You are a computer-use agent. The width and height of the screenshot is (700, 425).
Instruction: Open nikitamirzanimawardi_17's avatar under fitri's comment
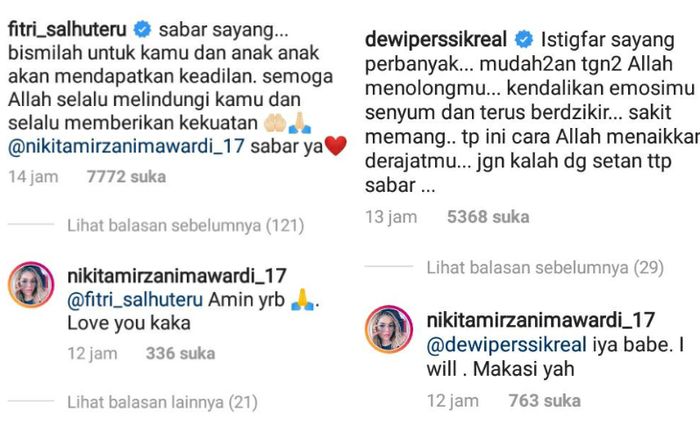pyautogui.click(x=31, y=285)
